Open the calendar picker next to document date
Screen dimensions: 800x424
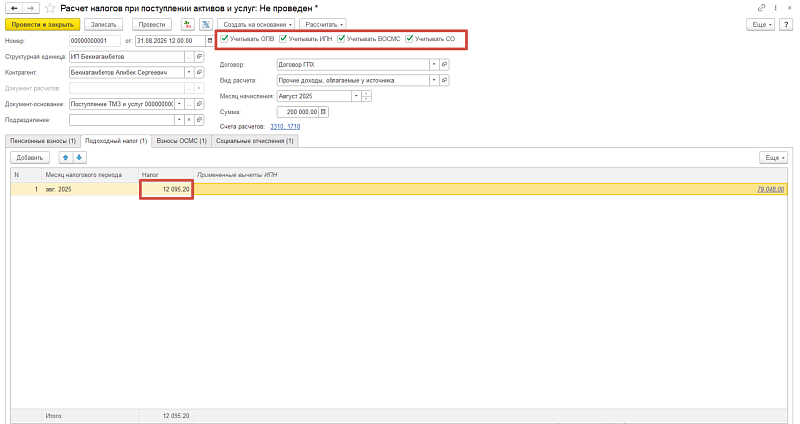(x=206, y=41)
